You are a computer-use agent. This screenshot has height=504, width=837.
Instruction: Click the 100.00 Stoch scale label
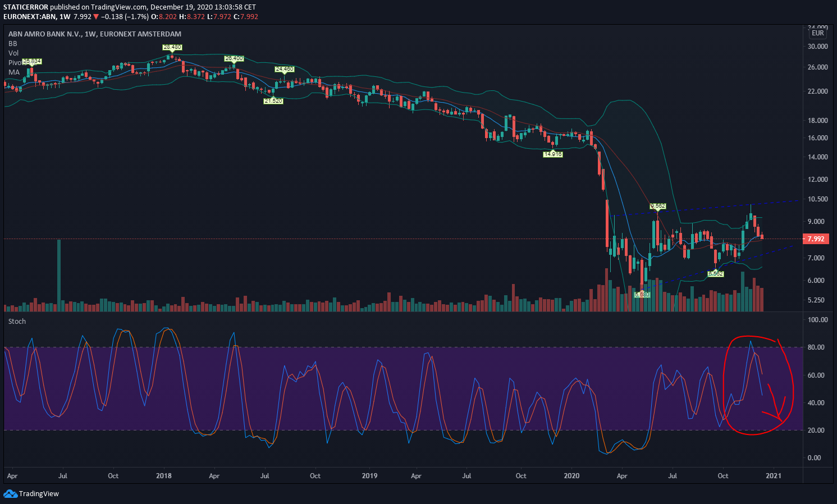click(818, 319)
